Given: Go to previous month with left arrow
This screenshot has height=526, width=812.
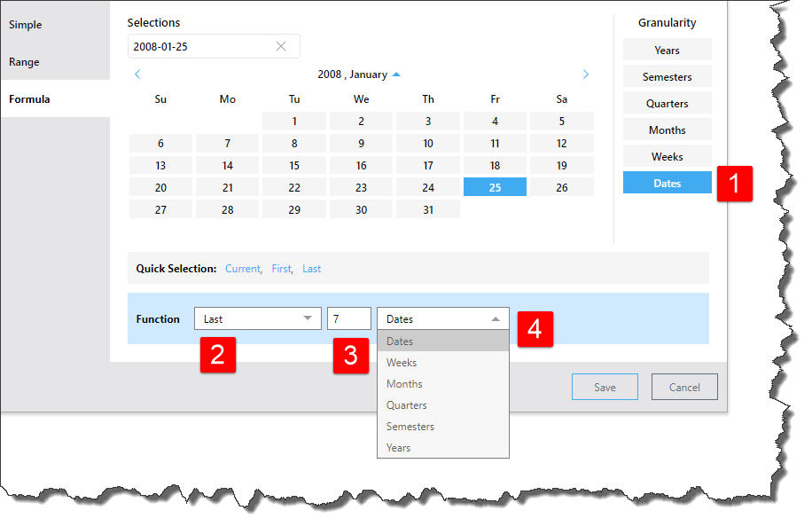Looking at the screenshot, I should [137, 75].
